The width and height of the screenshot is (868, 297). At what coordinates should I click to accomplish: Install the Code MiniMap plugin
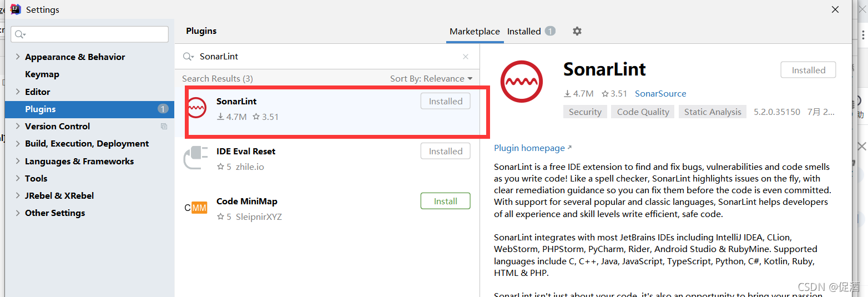click(x=446, y=201)
